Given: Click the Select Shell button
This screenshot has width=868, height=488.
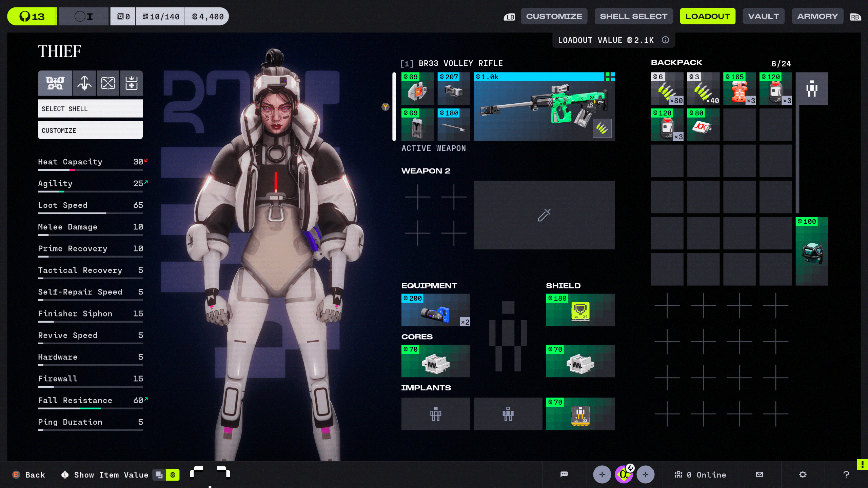Looking at the screenshot, I should click(90, 109).
